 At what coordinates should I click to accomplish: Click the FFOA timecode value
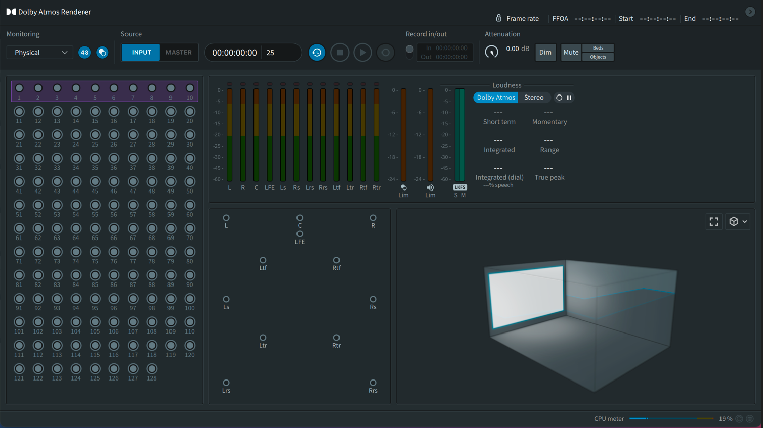click(592, 19)
